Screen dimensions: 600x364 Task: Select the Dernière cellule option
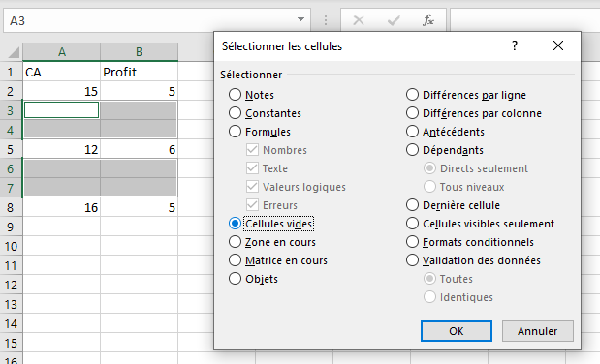pyautogui.click(x=412, y=205)
